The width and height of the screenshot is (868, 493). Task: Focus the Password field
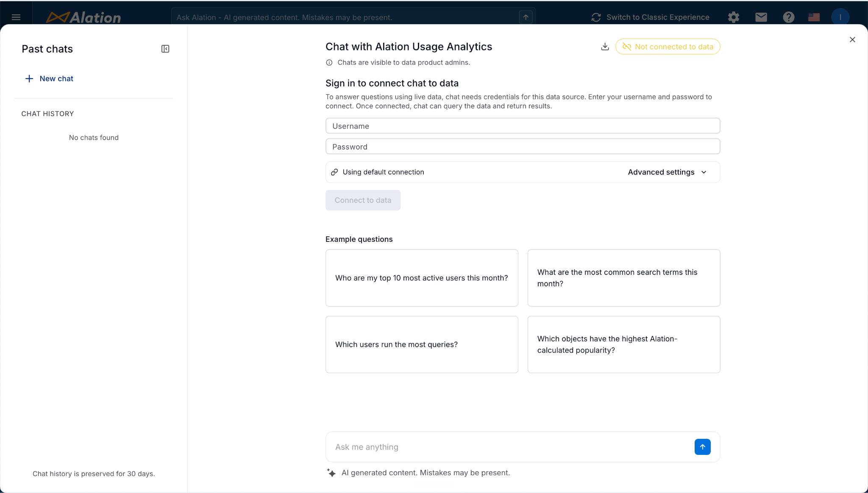(523, 147)
